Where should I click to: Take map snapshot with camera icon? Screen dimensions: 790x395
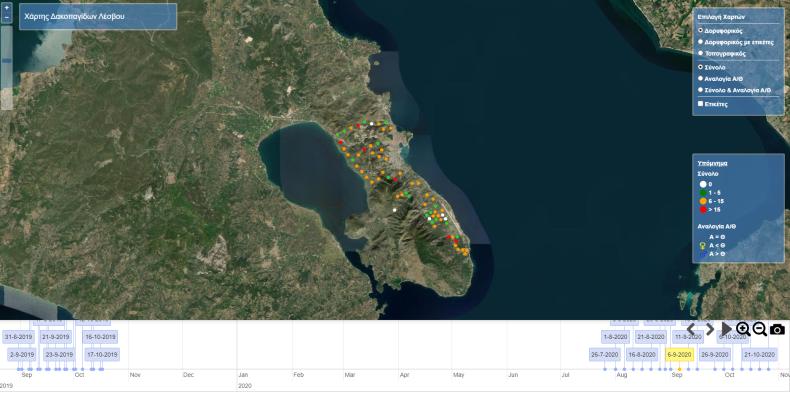tap(777, 330)
